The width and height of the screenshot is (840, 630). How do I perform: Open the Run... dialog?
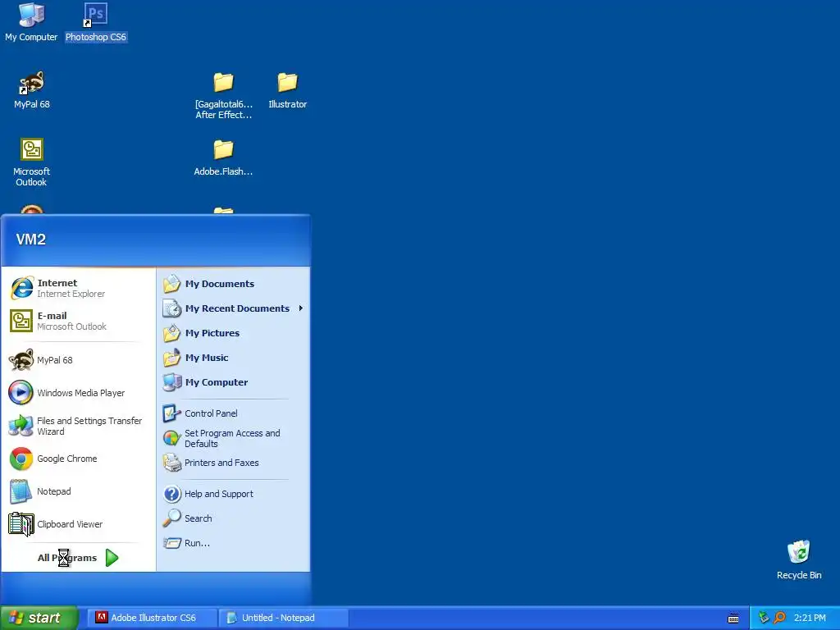(x=233, y=543)
